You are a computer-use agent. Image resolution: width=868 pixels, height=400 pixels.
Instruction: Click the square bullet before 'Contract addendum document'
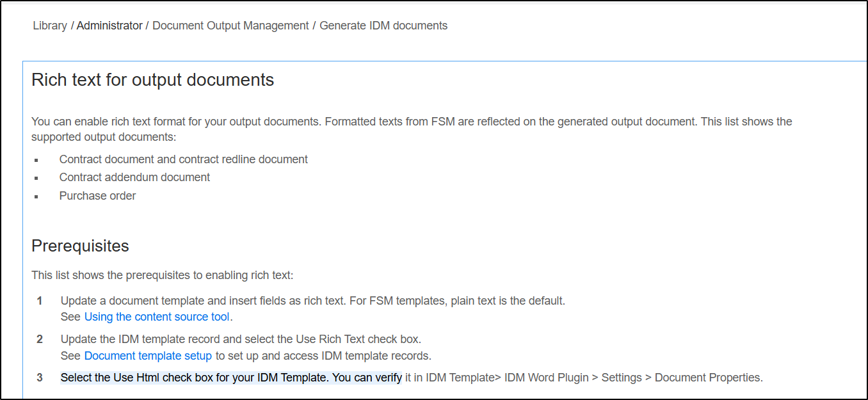coord(36,178)
